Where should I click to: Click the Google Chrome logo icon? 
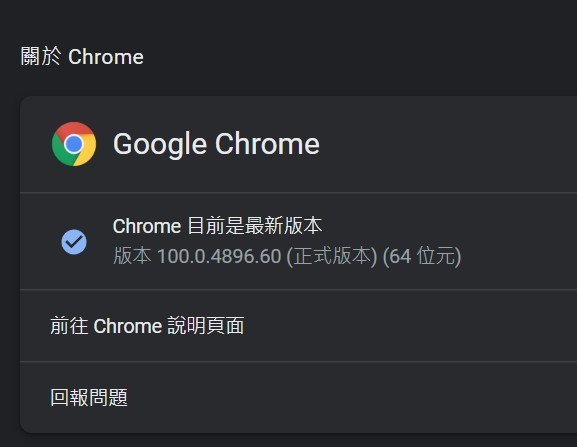pyautogui.click(x=74, y=144)
